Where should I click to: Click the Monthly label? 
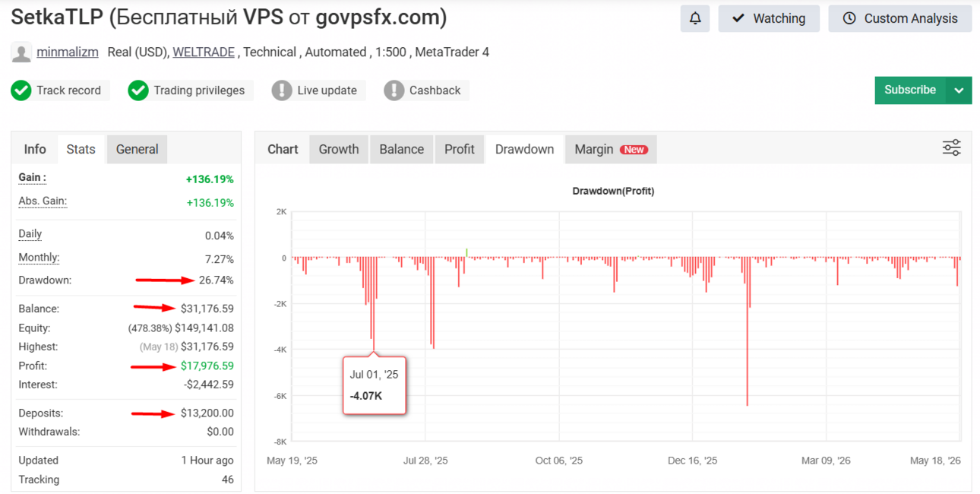click(39, 258)
